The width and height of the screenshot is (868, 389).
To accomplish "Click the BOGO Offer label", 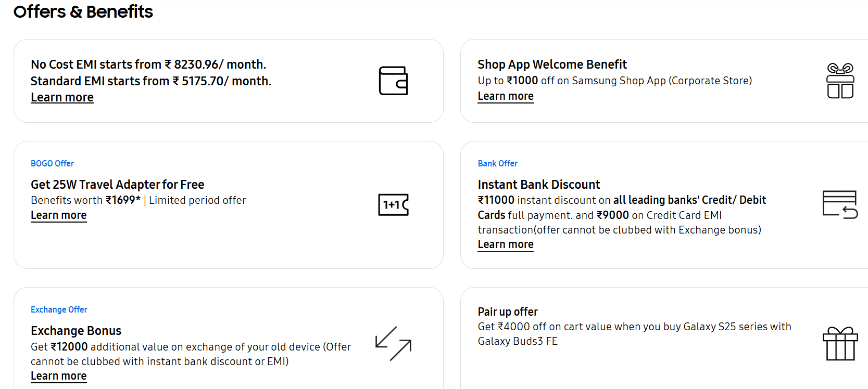I will (x=52, y=163).
